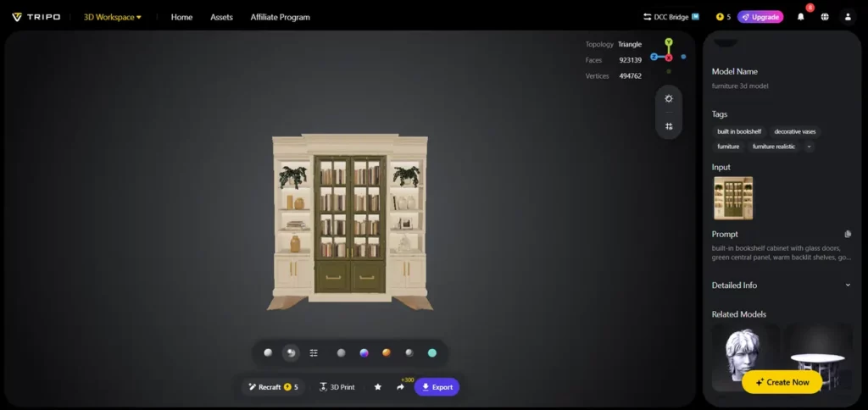The height and width of the screenshot is (410, 868).
Task: Click the 'furniture realistic' tag
Action: point(773,147)
